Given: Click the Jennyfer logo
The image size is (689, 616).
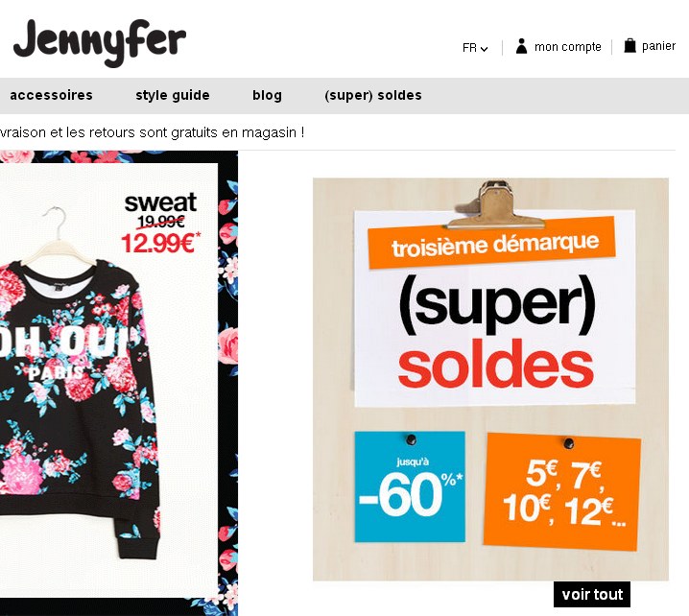Looking at the screenshot, I should click(x=100, y=42).
